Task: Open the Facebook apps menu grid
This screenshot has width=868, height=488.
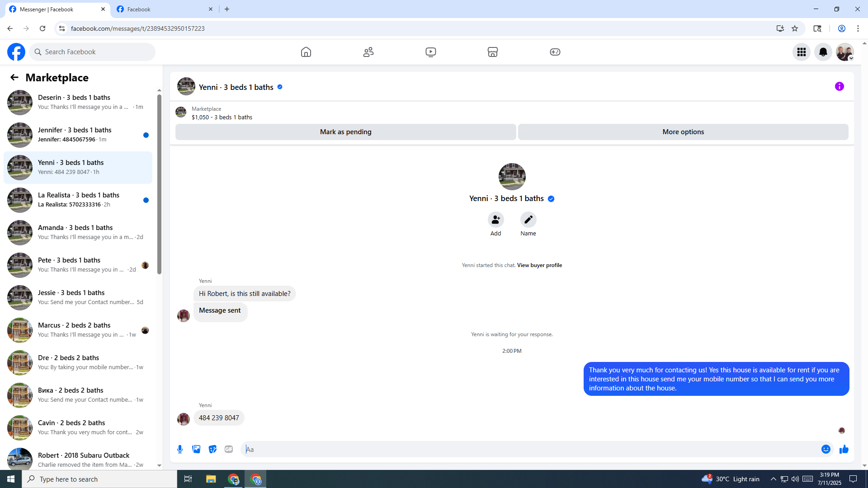Action: pyautogui.click(x=802, y=52)
